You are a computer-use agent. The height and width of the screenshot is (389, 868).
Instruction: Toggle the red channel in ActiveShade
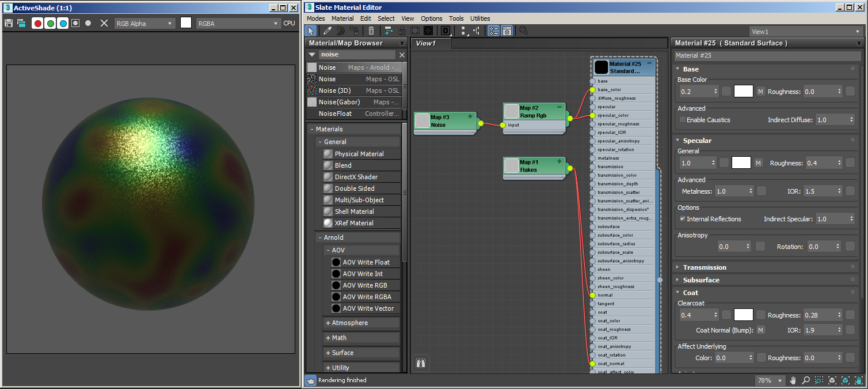tap(37, 23)
